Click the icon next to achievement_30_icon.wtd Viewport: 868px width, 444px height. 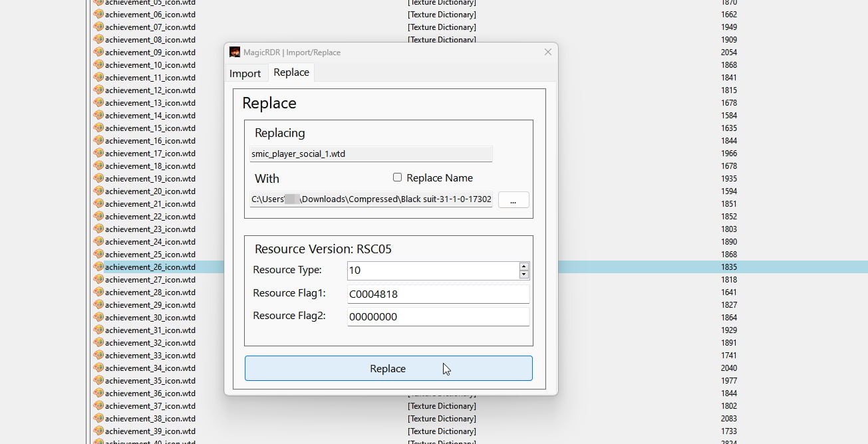click(x=98, y=317)
